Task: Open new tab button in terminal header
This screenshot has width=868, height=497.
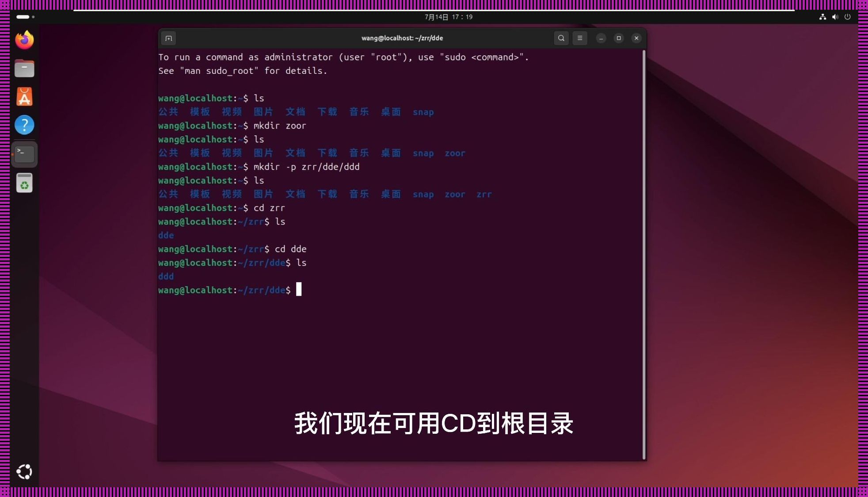Action: (x=168, y=38)
